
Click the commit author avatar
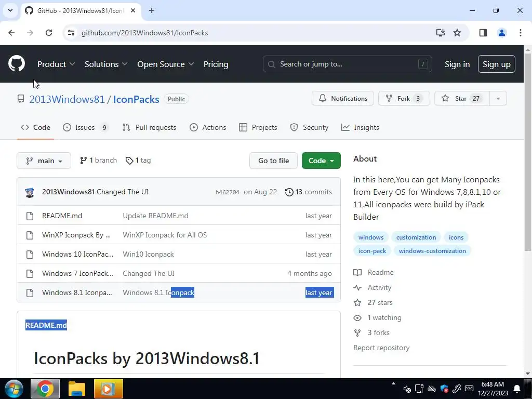[30, 192]
